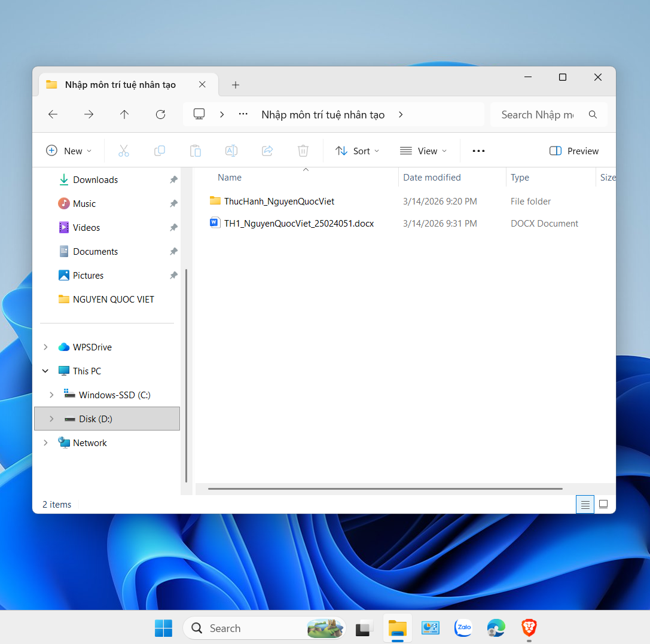Select TH1_NguyenQuocViet_25024051.docx file

(299, 224)
